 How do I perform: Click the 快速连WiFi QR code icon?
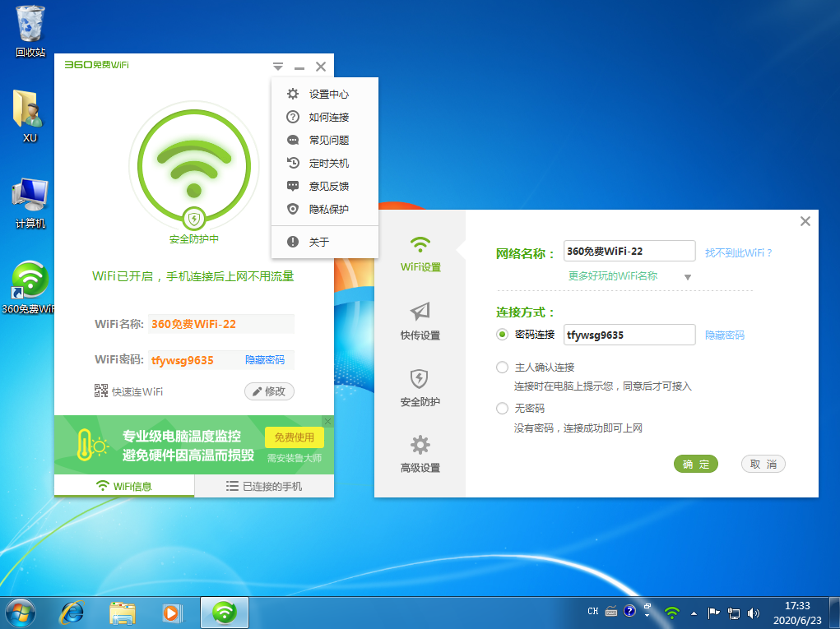(102, 391)
